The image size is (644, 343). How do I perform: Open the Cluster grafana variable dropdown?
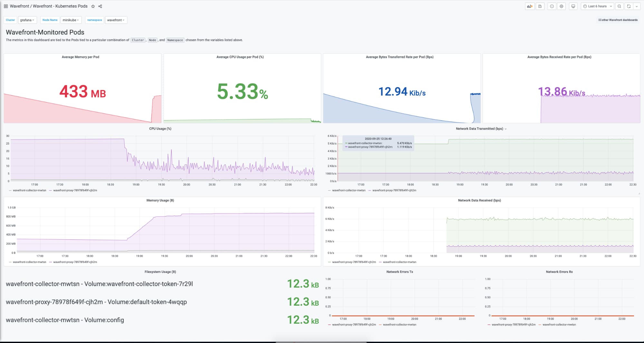pyautogui.click(x=27, y=20)
